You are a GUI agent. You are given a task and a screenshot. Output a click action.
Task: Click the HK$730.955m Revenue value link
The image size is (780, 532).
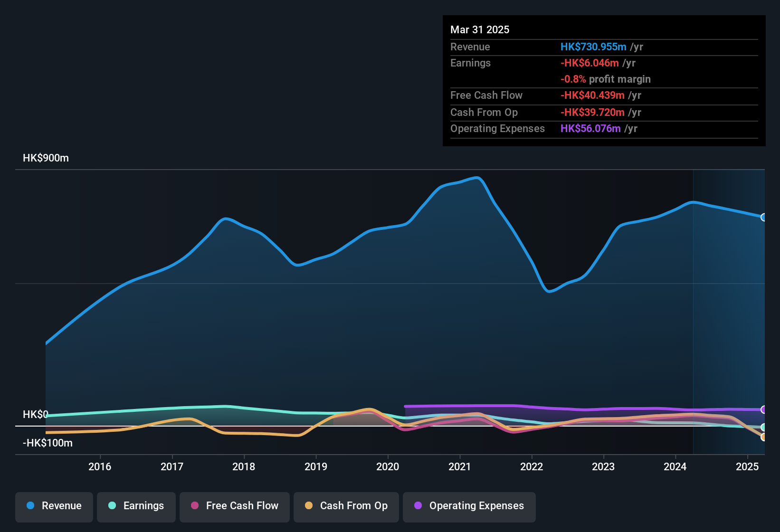[x=593, y=47]
